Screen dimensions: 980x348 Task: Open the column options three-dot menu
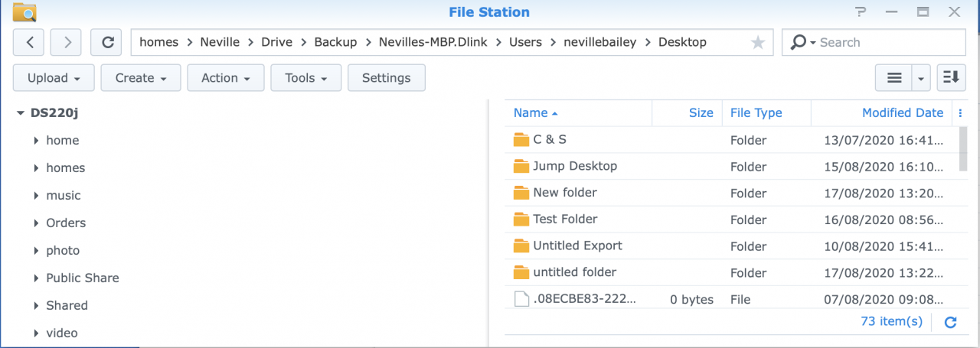tap(960, 113)
